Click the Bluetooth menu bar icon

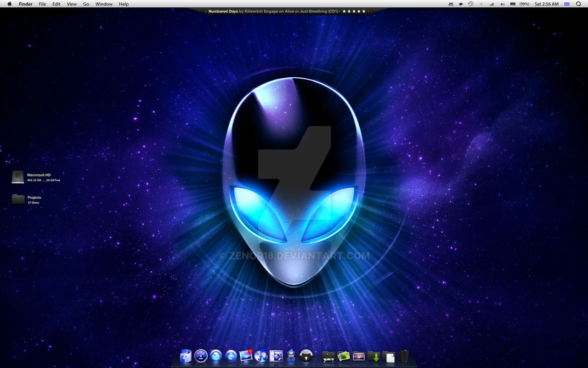pyautogui.click(x=481, y=4)
